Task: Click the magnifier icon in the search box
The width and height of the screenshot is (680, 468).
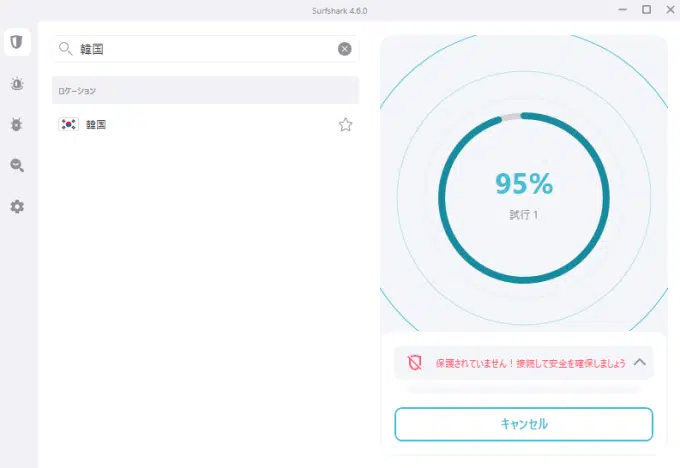Action: point(65,49)
